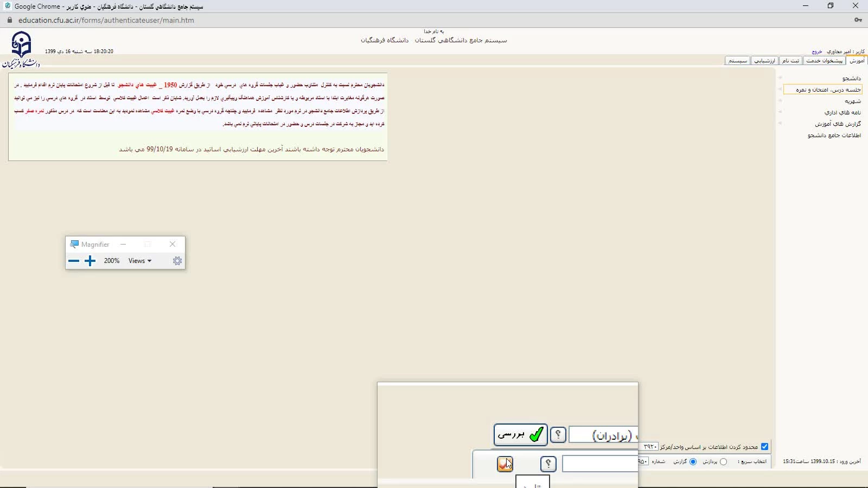The height and width of the screenshot is (488, 868).
Task: Expand the دانشجو menu item
Action: [851, 79]
